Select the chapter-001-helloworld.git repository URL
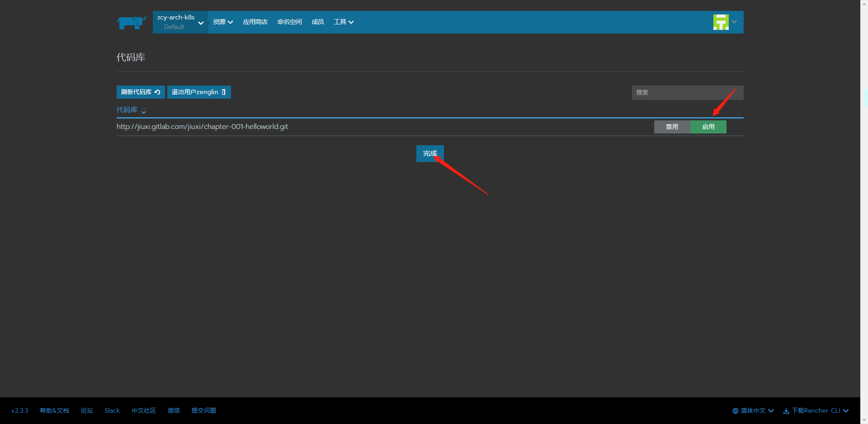868x424 pixels. (x=202, y=127)
